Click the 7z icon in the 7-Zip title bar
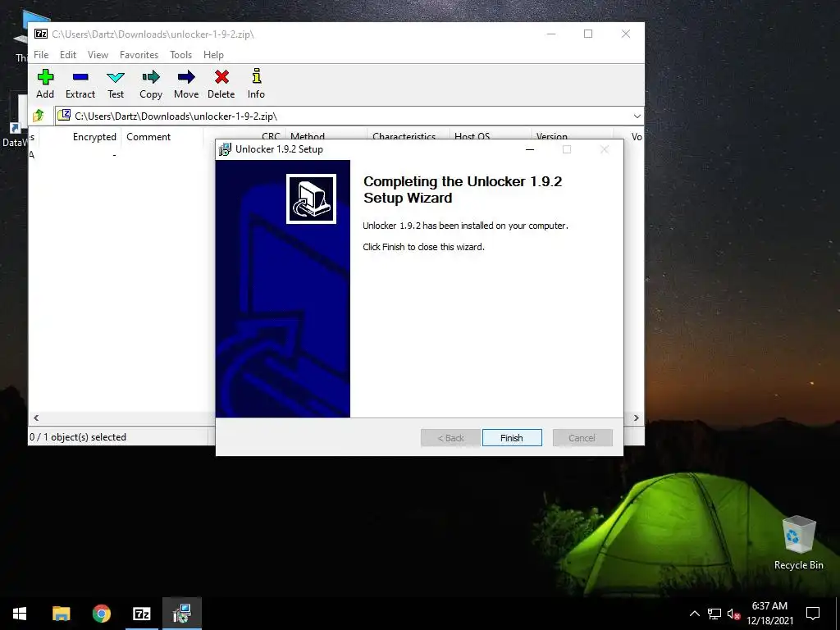Screen dimensions: 840x630 [x=41, y=34]
